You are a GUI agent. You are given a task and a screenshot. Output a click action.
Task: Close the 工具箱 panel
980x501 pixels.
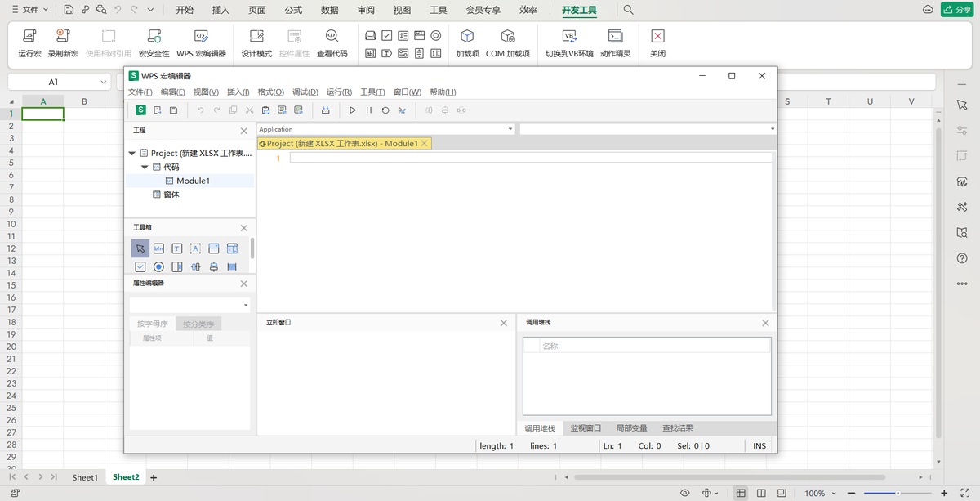coord(244,228)
